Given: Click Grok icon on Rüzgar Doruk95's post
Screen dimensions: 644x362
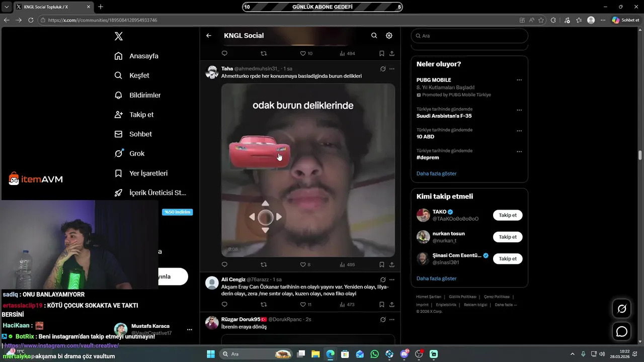Looking at the screenshot, I should tap(383, 319).
